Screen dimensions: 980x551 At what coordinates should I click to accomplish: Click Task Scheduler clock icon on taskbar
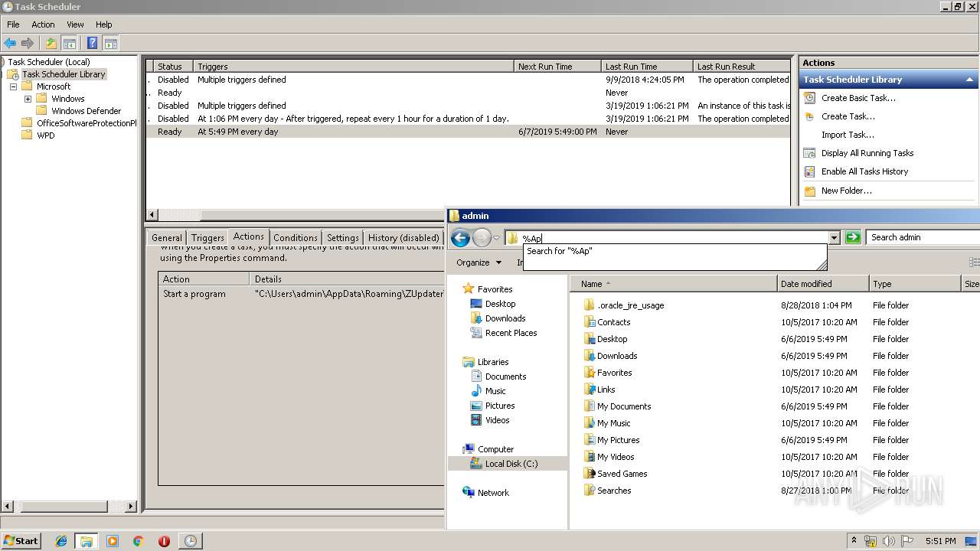(191, 541)
